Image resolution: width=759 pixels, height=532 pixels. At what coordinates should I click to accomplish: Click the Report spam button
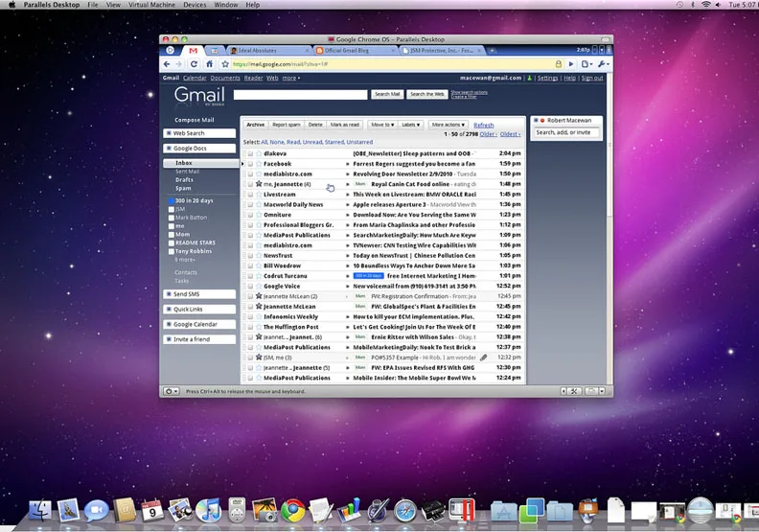click(x=287, y=125)
